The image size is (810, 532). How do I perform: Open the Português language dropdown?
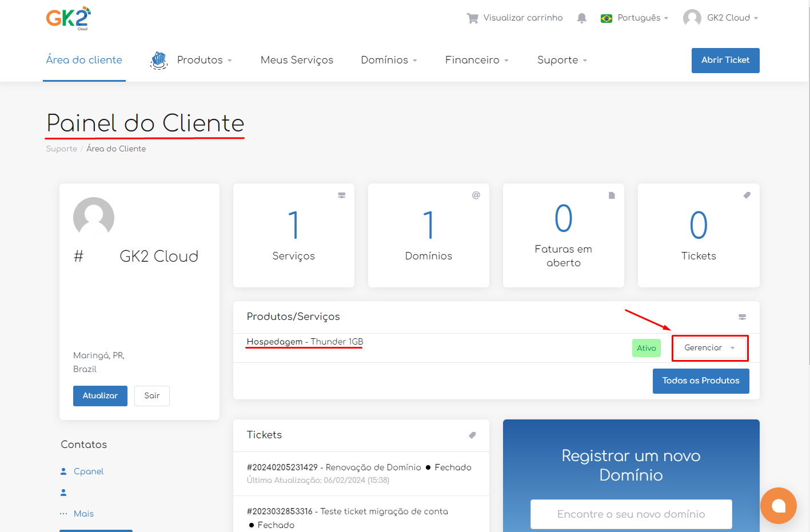643,18
